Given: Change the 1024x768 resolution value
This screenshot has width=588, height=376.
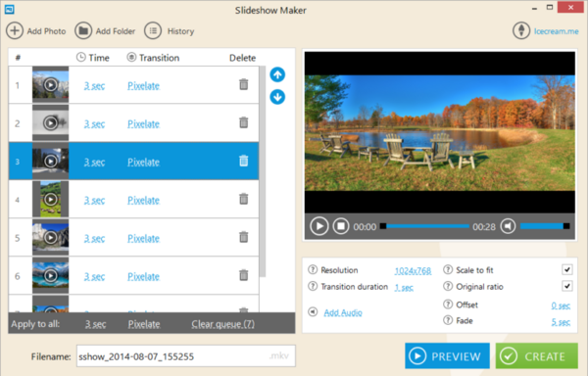Looking at the screenshot, I should click(x=413, y=271).
